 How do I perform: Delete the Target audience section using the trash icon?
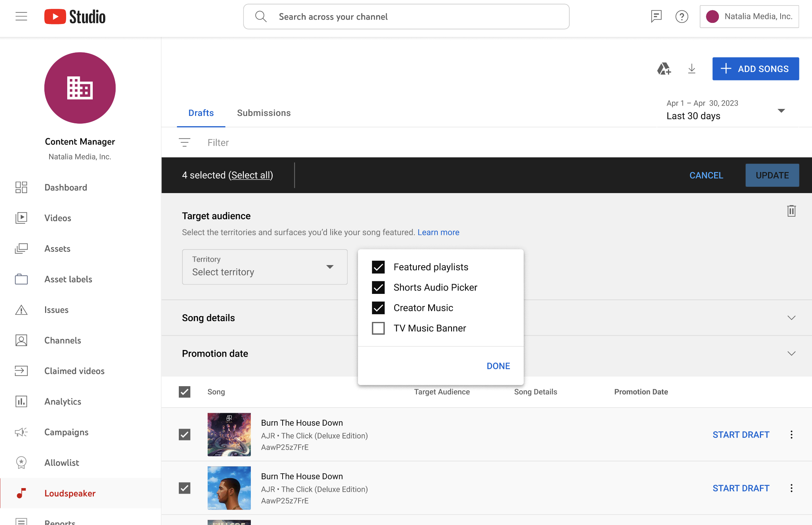pyautogui.click(x=791, y=211)
